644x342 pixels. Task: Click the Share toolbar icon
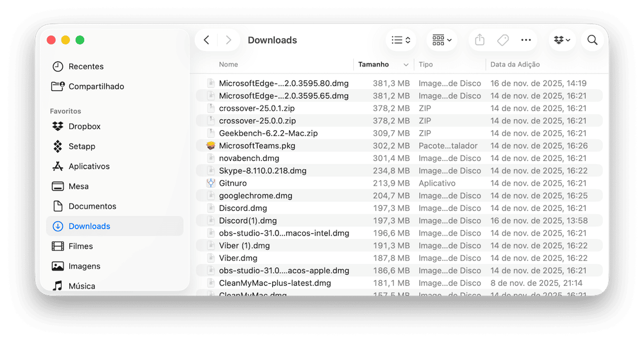(480, 40)
